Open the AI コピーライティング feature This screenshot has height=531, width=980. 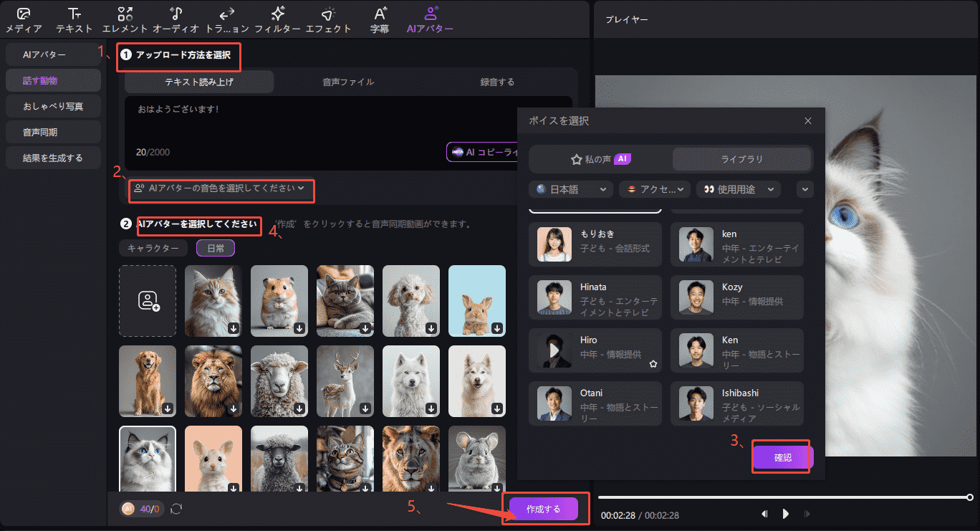pos(481,151)
